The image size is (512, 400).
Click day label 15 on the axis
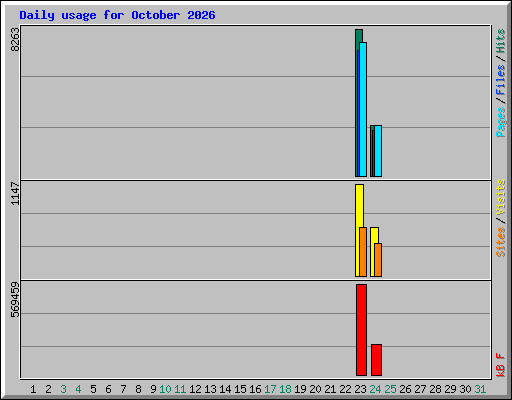tap(240, 389)
